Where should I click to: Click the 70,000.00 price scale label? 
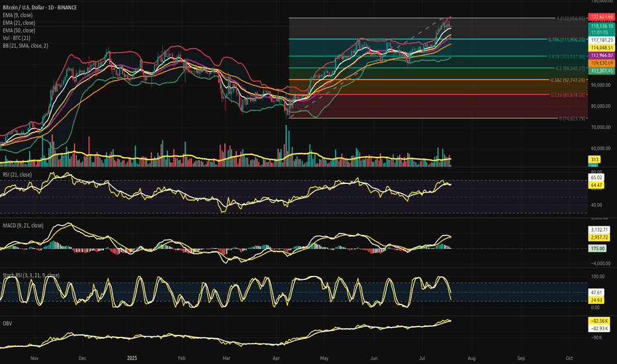pyautogui.click(x=600, y=128)
